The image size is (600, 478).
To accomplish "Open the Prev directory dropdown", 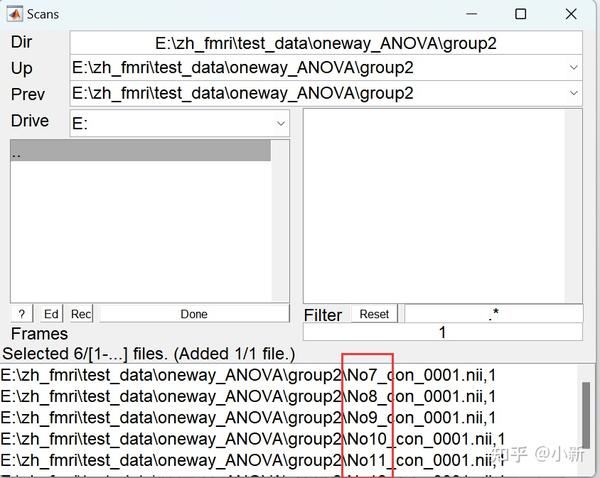I will tap(573, 93).
